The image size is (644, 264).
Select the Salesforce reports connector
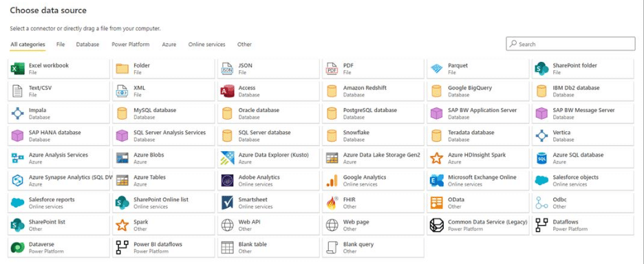point(58,203)
